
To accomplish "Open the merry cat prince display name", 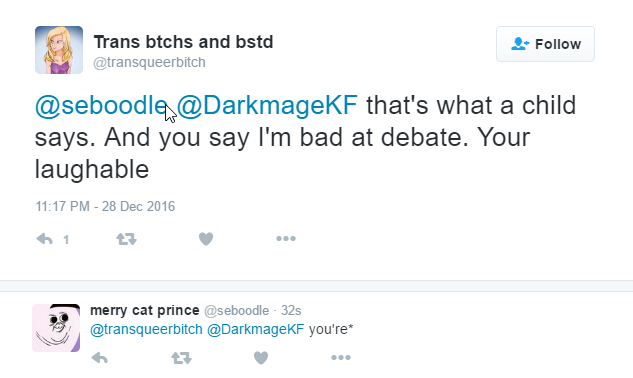I will click(x=145, y=310).
